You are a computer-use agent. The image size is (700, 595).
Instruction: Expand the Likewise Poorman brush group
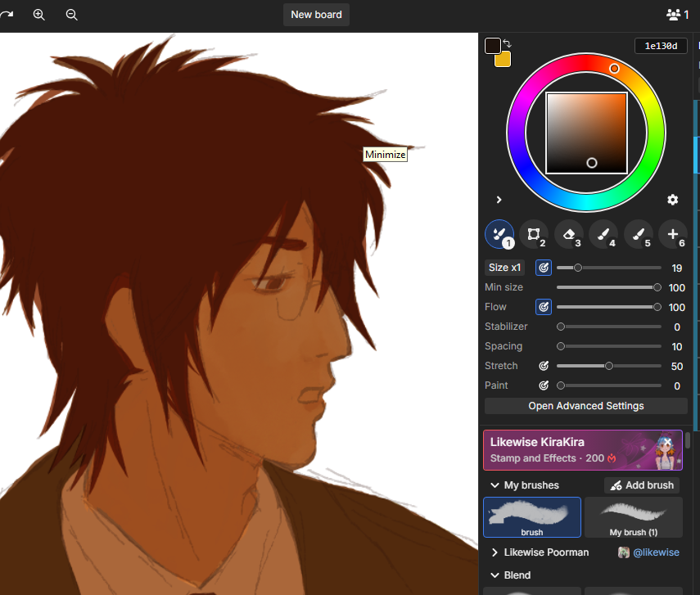pos(495,552)
